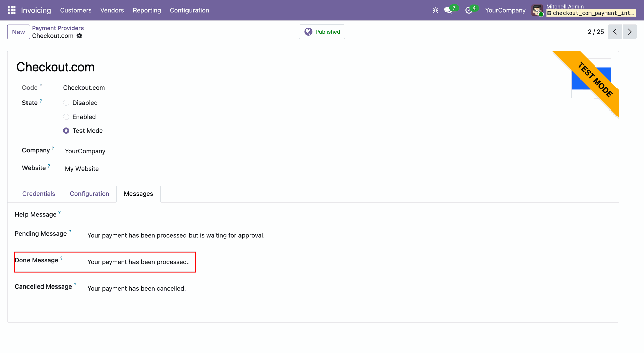Click the Invoicing app title
This screenshot has width=644, height=353.
pyautogui.click(x=36, y=10)
